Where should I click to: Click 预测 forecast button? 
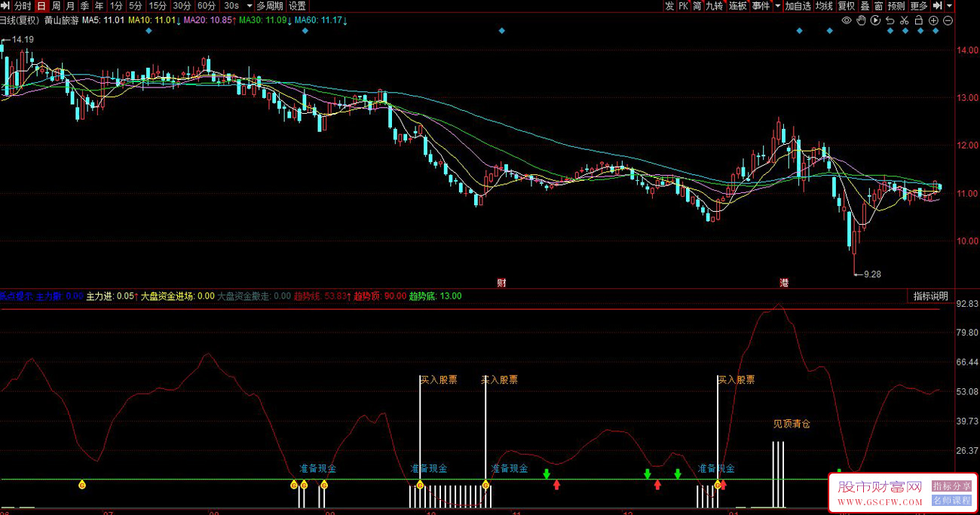[x=896, y=6]
